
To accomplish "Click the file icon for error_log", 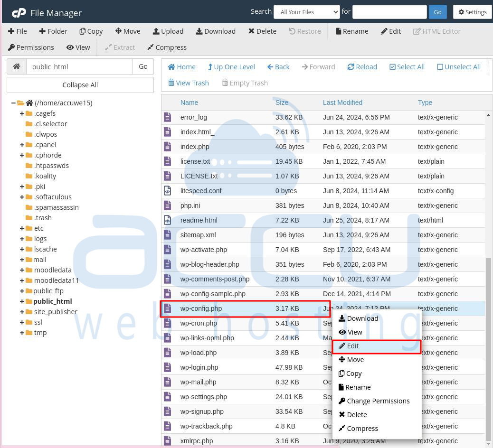I will coord(168,117).
